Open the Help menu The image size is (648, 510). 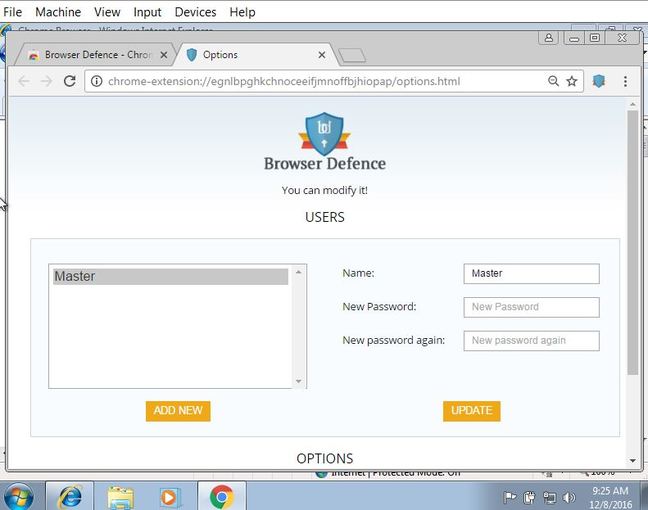(242, 12)
